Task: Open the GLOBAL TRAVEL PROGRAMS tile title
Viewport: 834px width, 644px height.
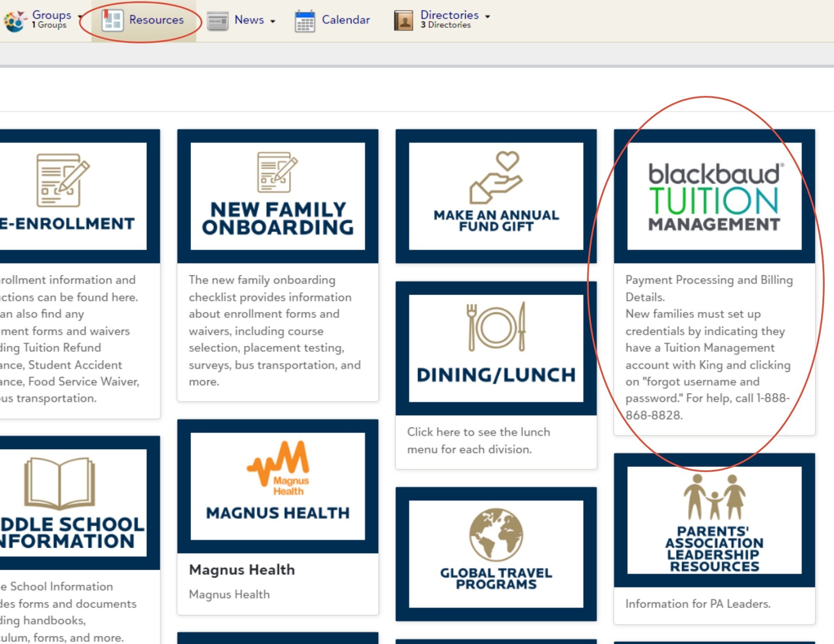Action: 496,579
